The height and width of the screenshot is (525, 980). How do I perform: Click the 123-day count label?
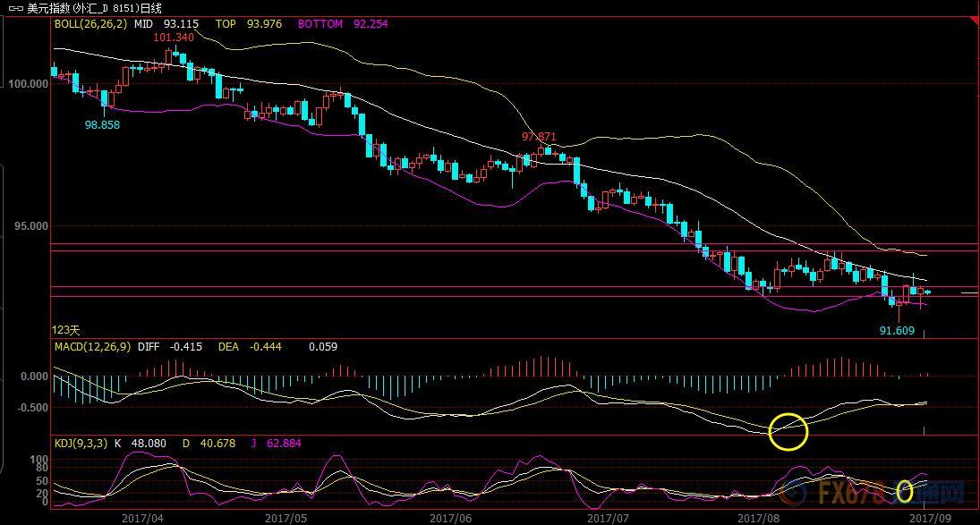coord(66,330)
